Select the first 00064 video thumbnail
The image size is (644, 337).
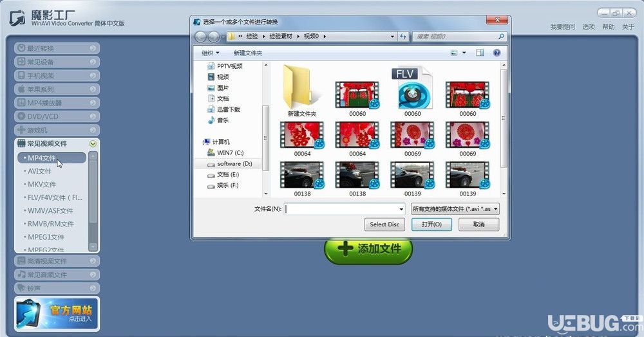[302, 138]
